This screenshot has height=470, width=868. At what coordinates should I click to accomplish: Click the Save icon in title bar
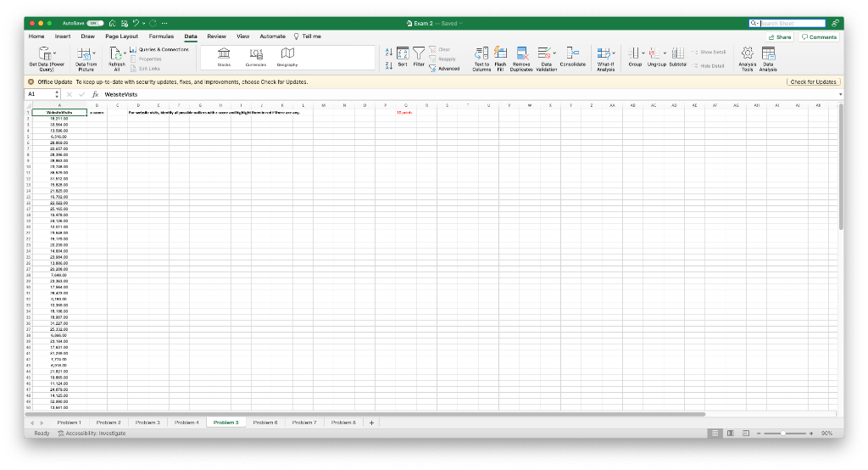124,23
